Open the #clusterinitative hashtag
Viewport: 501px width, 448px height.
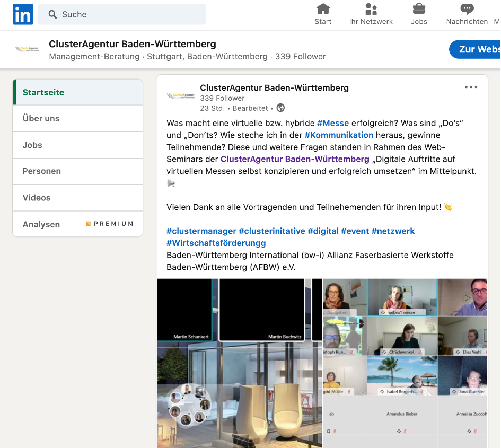[272, 231]
